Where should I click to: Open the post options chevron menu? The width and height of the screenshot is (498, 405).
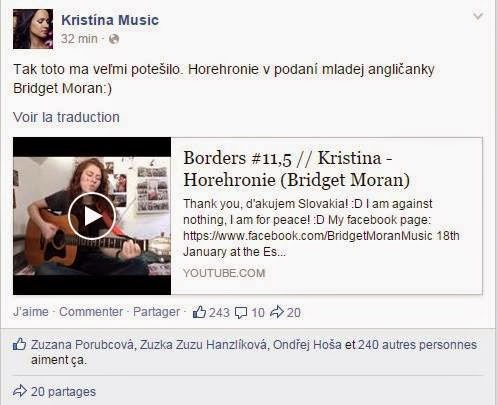click(478, 16)
